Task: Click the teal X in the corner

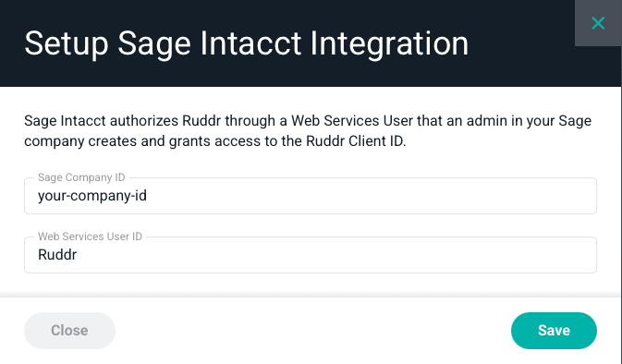Action: point(598,23)
